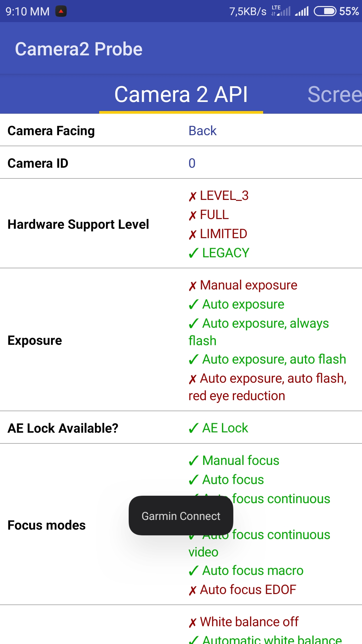
Task: Tap the Camera Facing value Back
Action: point(202,131)
